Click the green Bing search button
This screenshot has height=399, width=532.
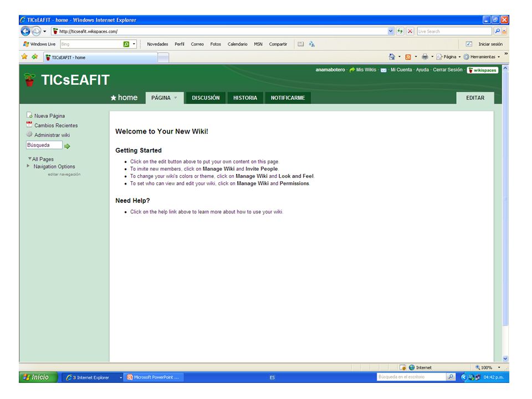tap(126, 44)
